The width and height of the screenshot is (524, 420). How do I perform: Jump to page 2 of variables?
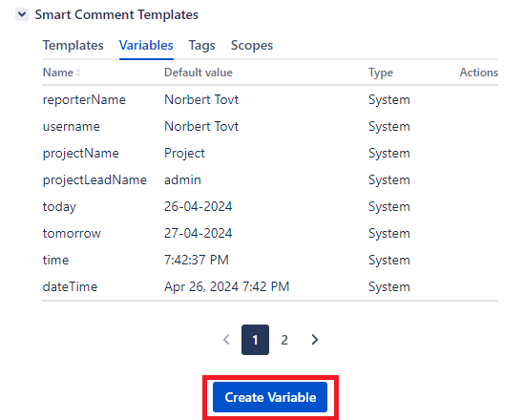[284, 340]
